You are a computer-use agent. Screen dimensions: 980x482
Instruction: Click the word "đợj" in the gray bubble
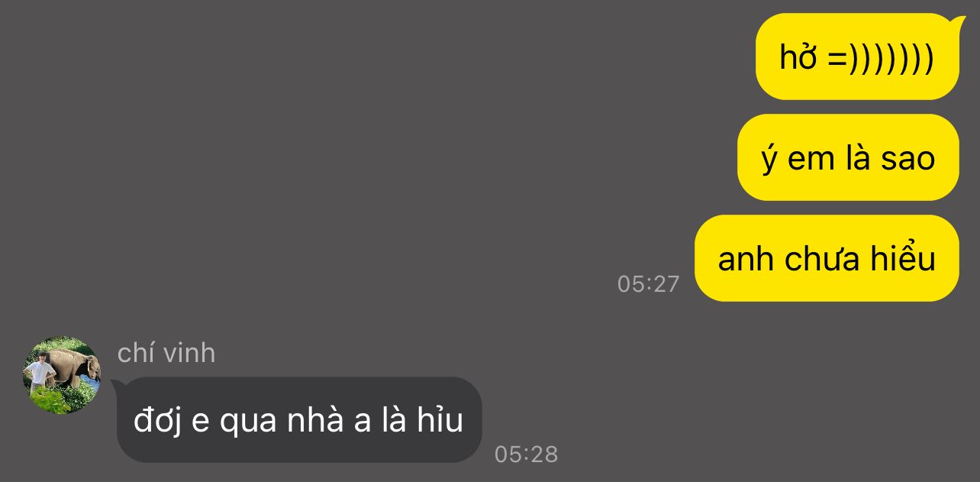(x=157, y=422)
